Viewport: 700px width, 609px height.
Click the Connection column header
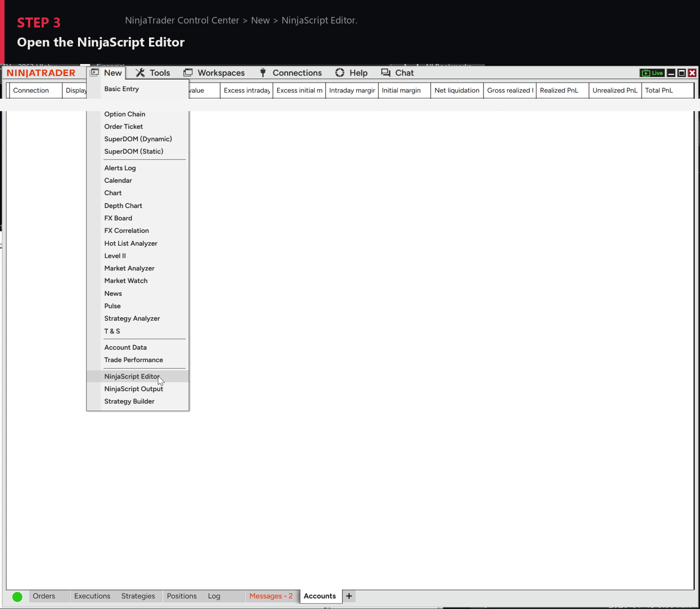coord(36,90)
